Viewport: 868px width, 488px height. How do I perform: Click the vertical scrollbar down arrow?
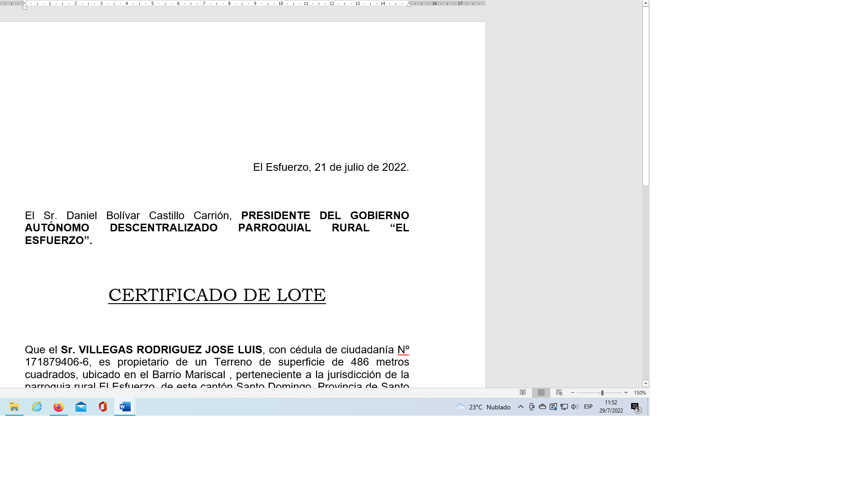click(x=646, y=384)
